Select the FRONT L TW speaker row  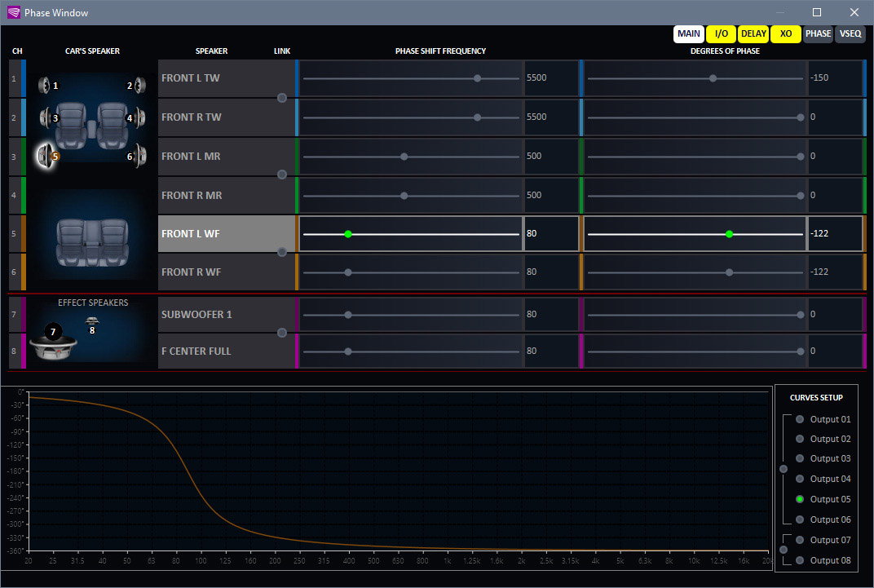point(227,78)
